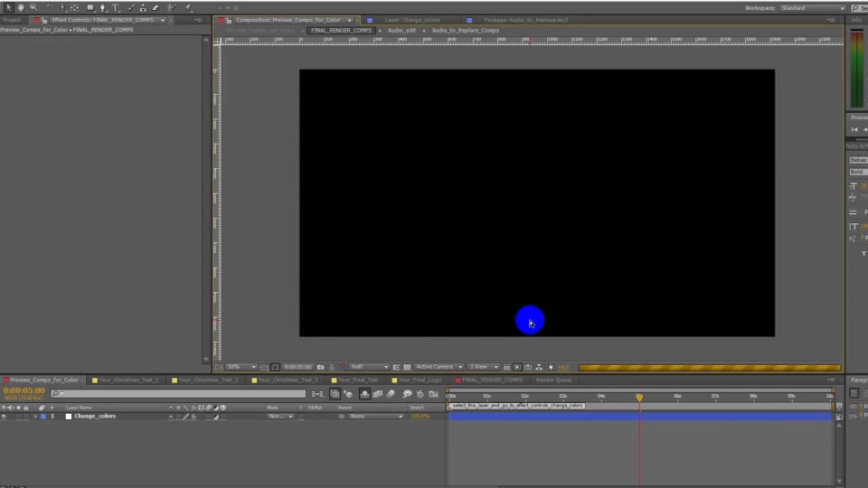
Task: Open Comp Flowchart view icon
Action: coord(539,367)
